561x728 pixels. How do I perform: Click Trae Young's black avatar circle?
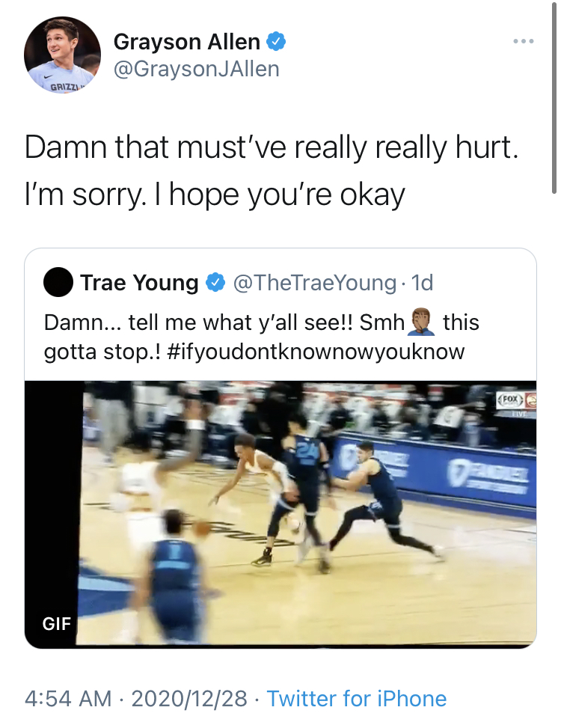click(58, 282)
